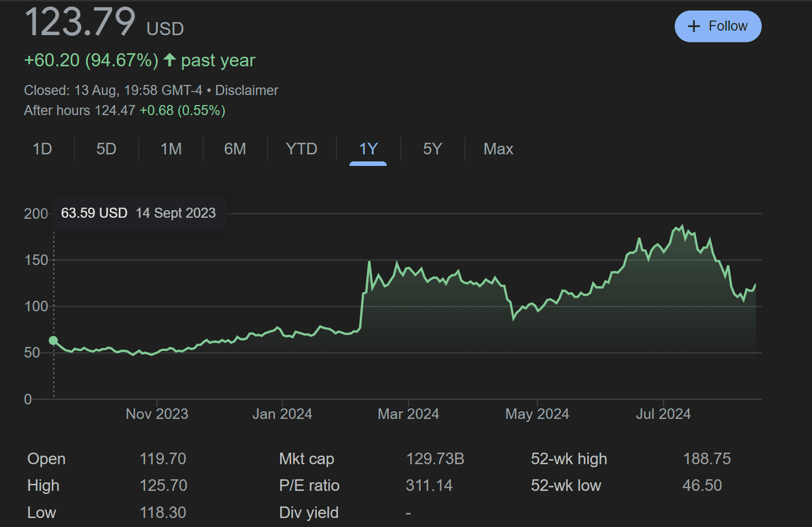Click the green up arrow icon
The width and height of the screenshot is (812, 527).
tap(170, 60)
